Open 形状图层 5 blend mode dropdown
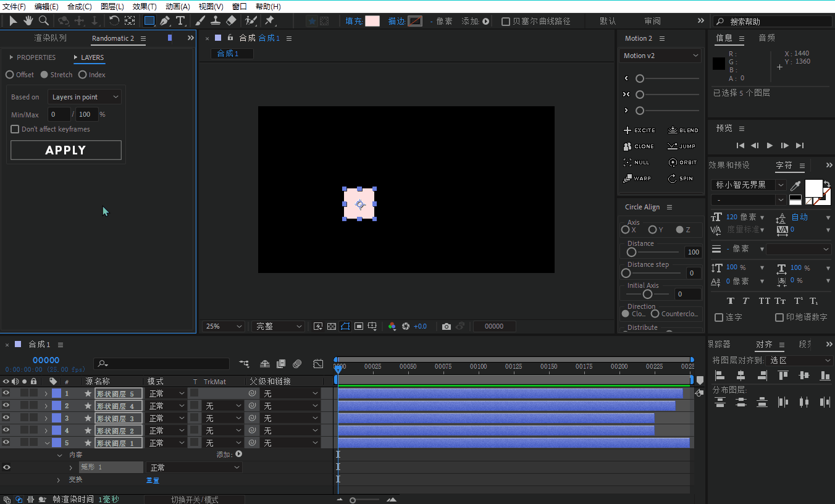The image size is (835, 504). pos(166,393)
